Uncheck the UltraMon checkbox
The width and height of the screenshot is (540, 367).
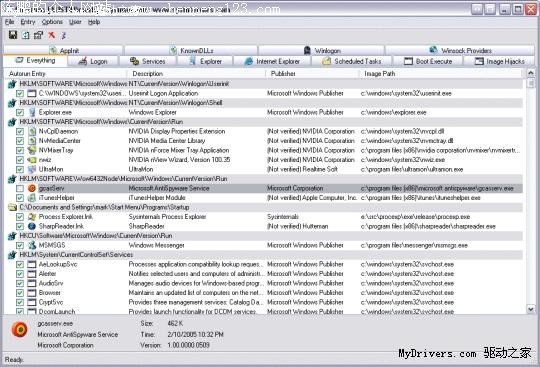[20, 169]
